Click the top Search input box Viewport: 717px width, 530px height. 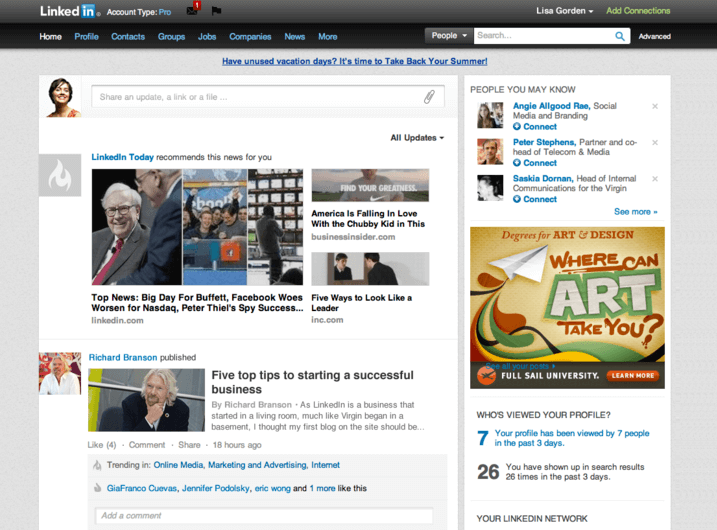(x=544, y=36)
